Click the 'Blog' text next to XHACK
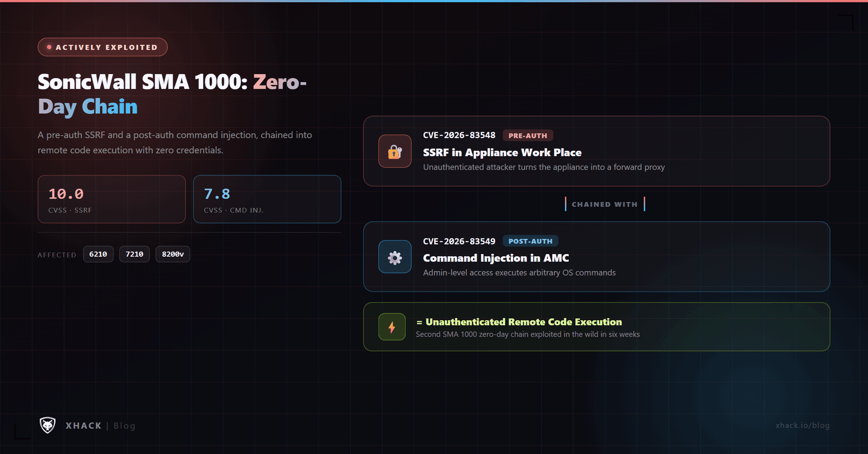 (x=125, y=426)
